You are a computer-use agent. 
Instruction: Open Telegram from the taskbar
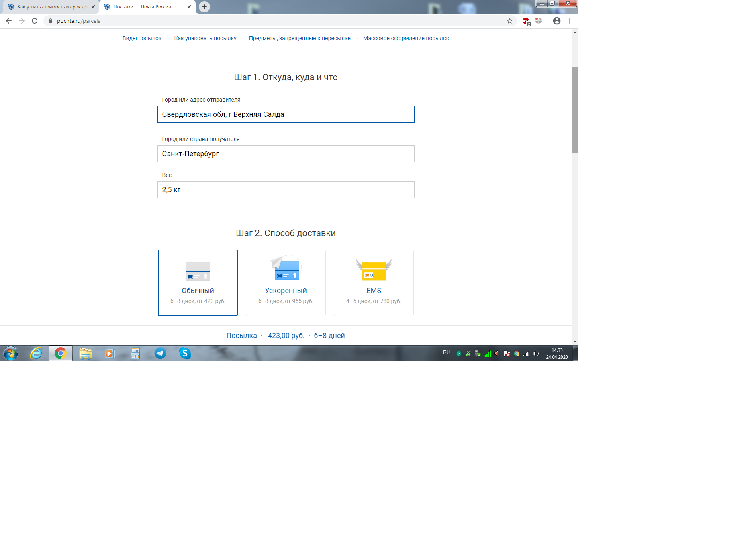[x=160, y=353]
